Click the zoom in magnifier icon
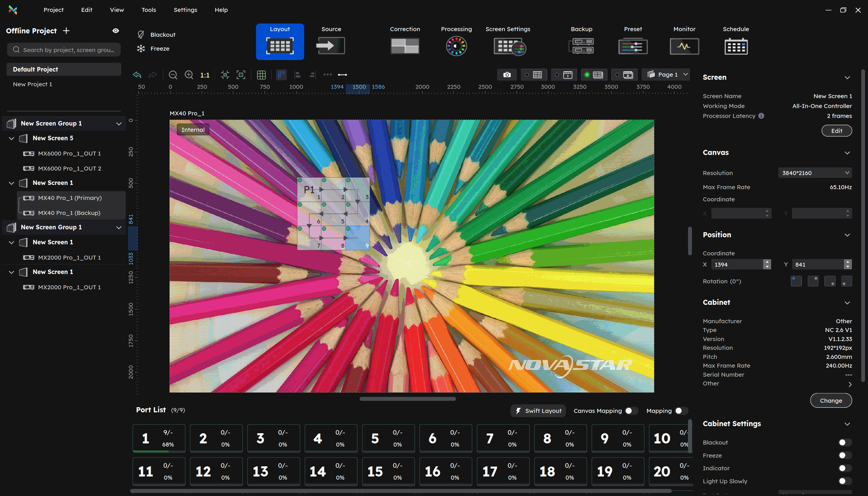 pos(189,75)
